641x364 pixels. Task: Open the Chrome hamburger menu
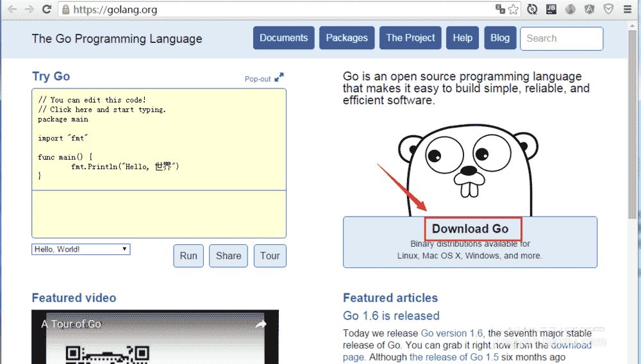[x=628, y=10]
